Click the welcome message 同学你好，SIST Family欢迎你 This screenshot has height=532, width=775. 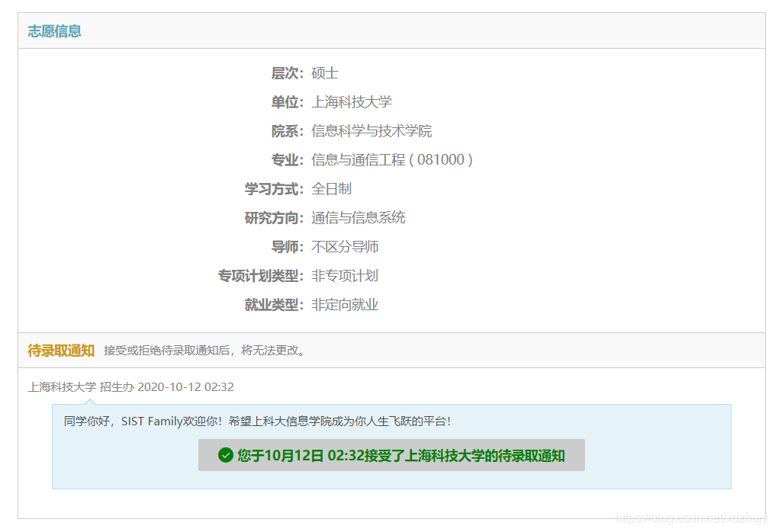pyautogui.click(x=257, y=421)
